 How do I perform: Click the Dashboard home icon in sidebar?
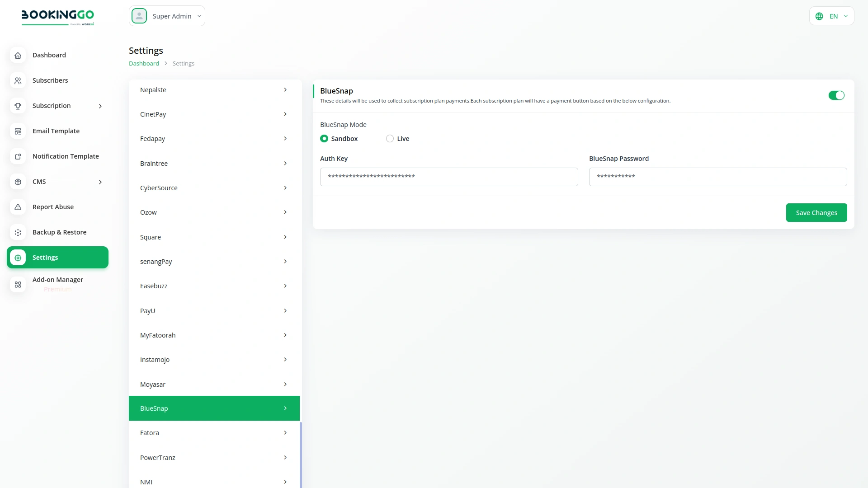point(18,55)
